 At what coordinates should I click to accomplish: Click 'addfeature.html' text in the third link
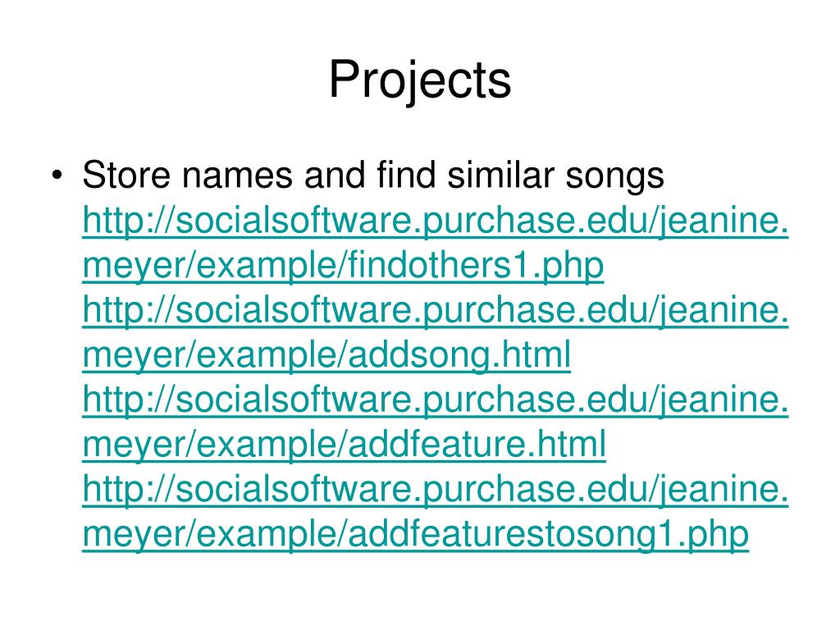click(x=477, y=444)
